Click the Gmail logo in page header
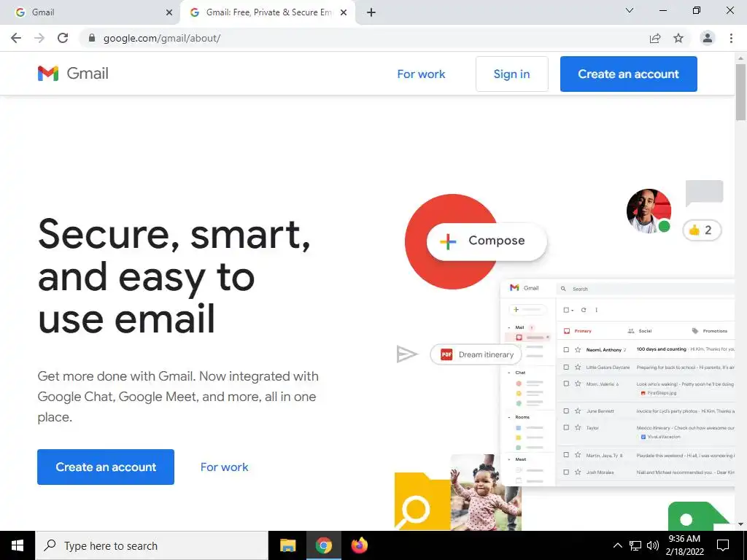Viewport: 747px width, 560px height. tap(73, 74)
